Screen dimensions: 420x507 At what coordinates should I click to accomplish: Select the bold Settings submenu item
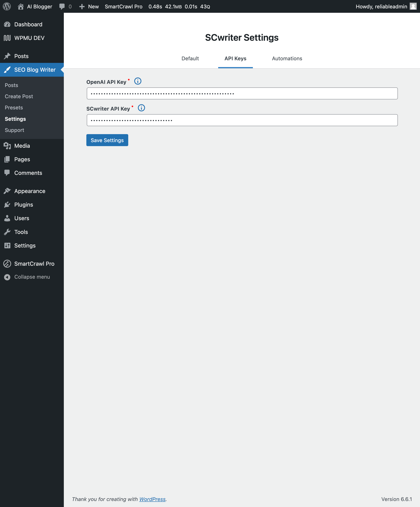15,119
